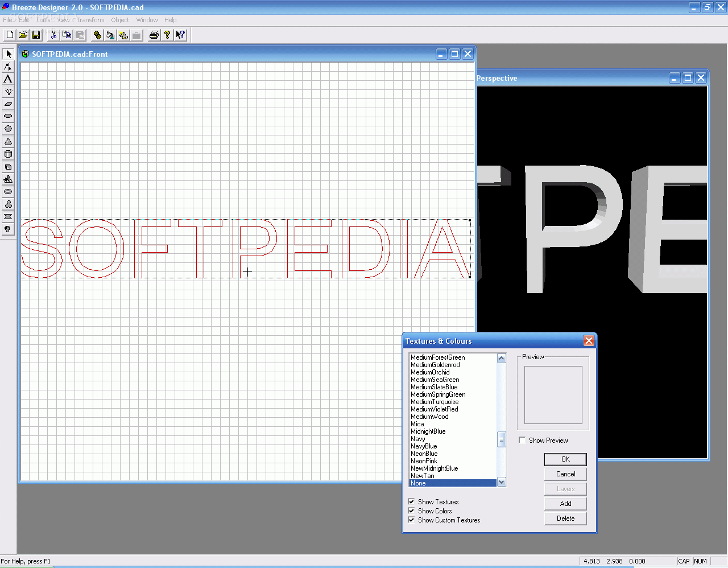The height and width of the screenshot is (568, 728).
Task: Select the sphere shape tool
Action: 8,129
